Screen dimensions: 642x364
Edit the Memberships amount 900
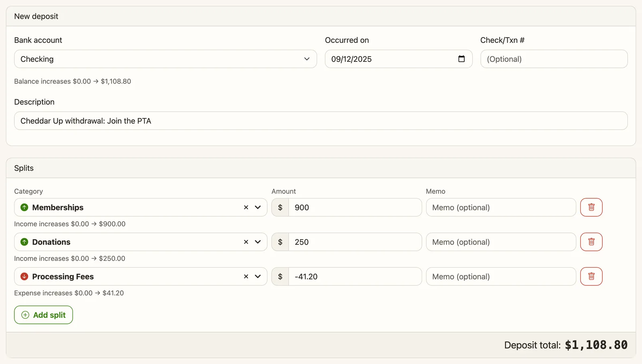tap(355, 207)
